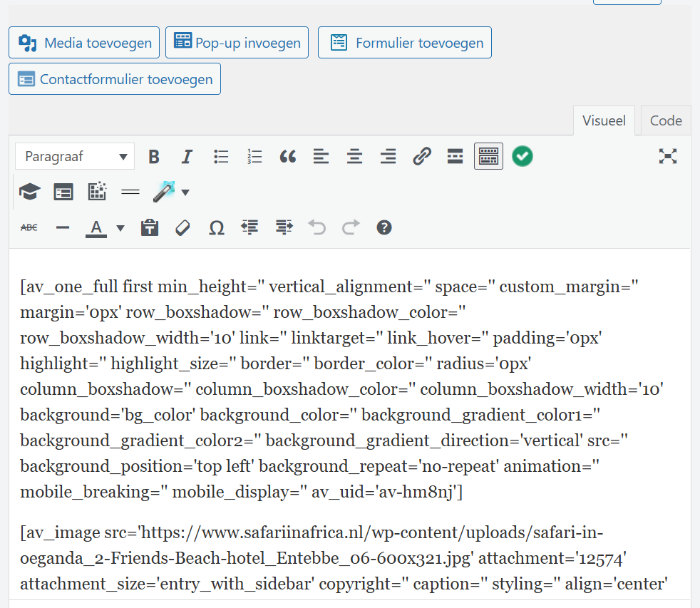Toggle strikethrough formatting
This screenshot has width=700, height=608.
29,228
